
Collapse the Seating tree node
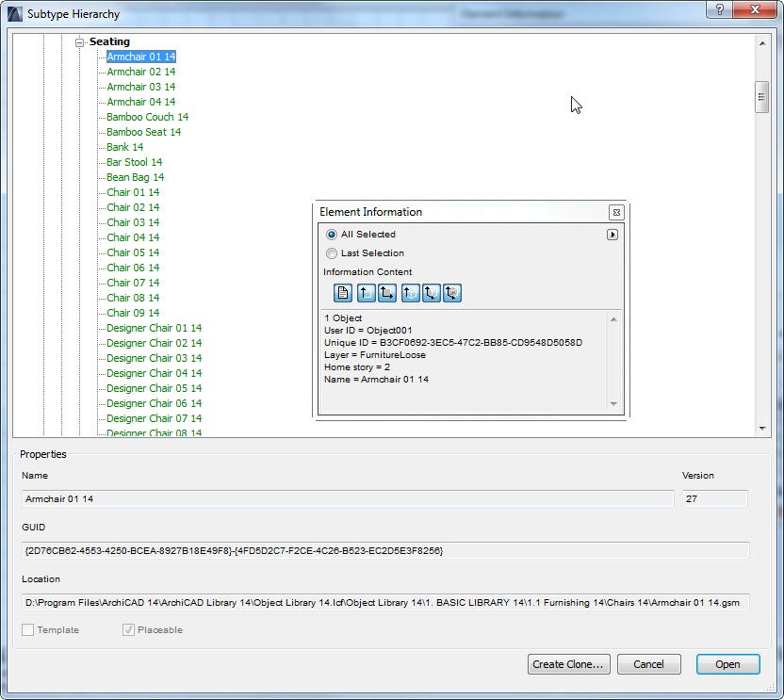click(x=79, y=42)
